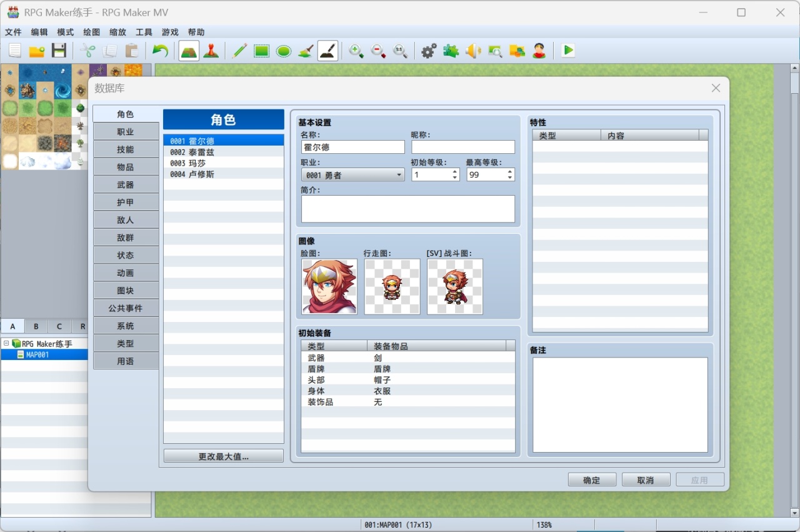
Task: Select actor 0003 玛莎 in the list
Action: tap(224, 163)
